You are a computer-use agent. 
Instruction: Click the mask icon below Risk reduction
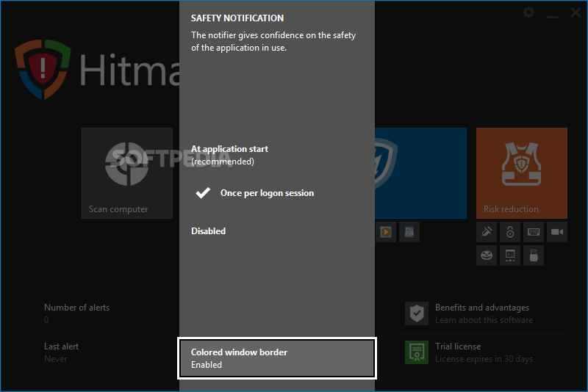(x=487, y=255)
